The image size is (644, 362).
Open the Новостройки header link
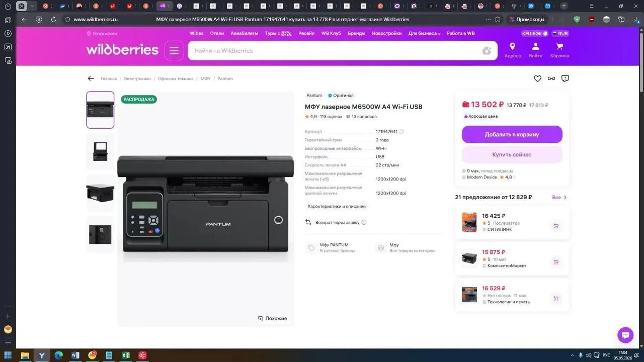(x=387, y=34)
